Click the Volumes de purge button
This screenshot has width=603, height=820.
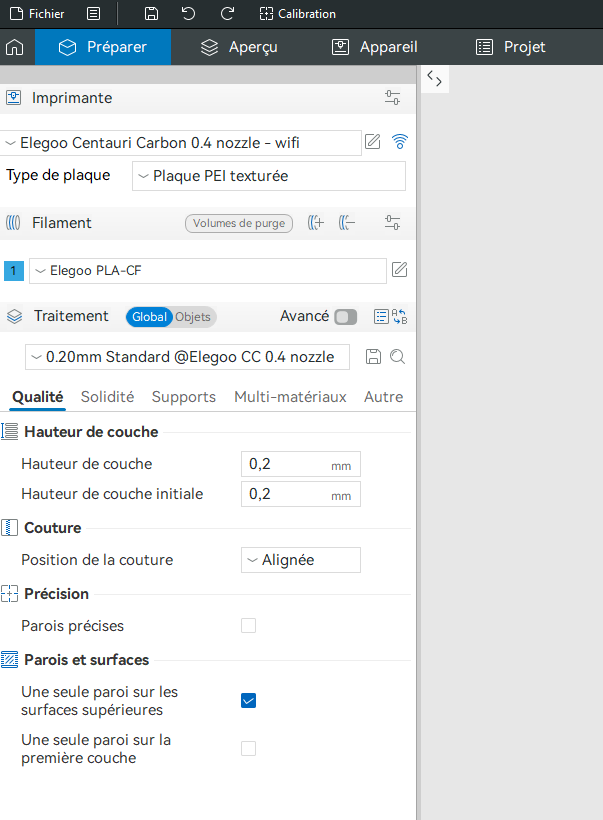tap(239, 223)
